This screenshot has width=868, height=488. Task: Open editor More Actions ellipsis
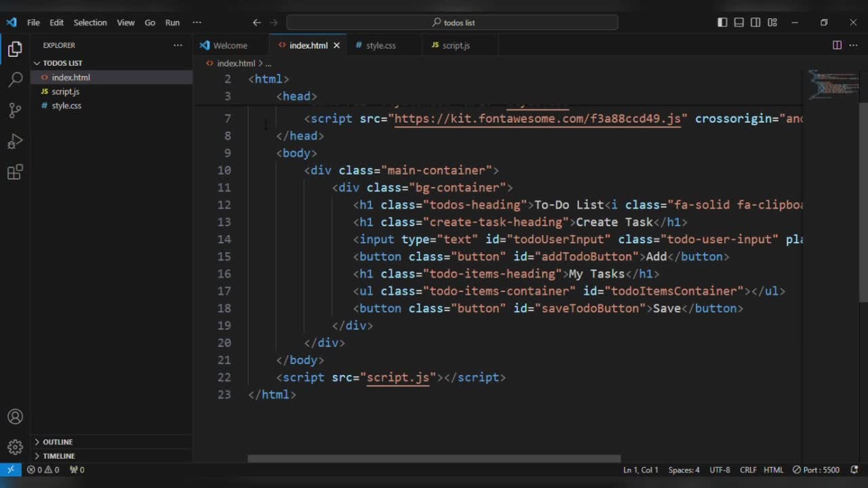854,45
